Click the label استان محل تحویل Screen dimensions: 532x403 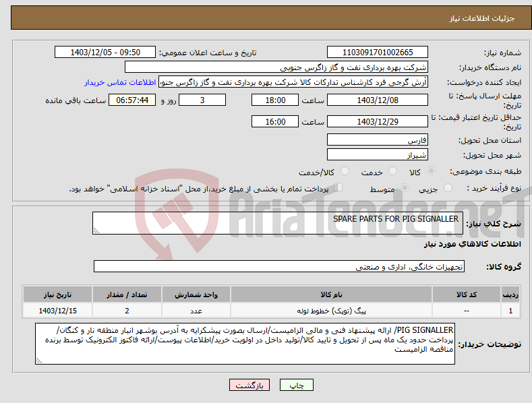[x=490, y=140]
